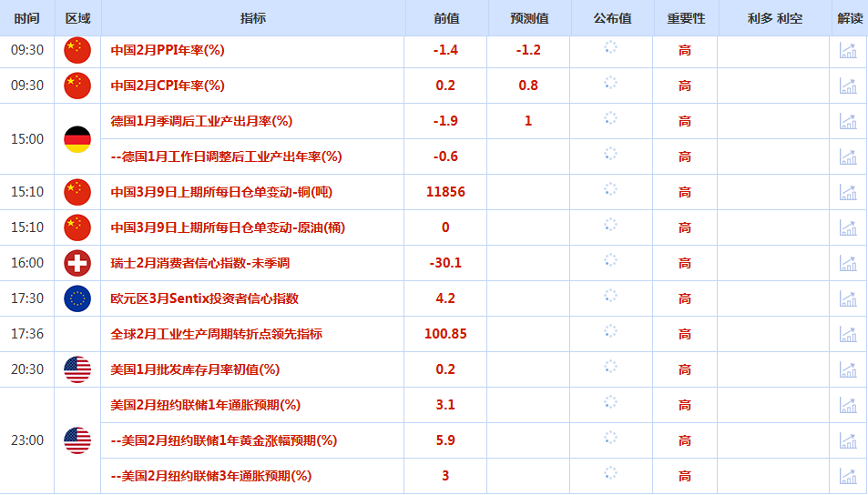
Task: Select previous value 11856 for copper
Action: pos(445,192)
